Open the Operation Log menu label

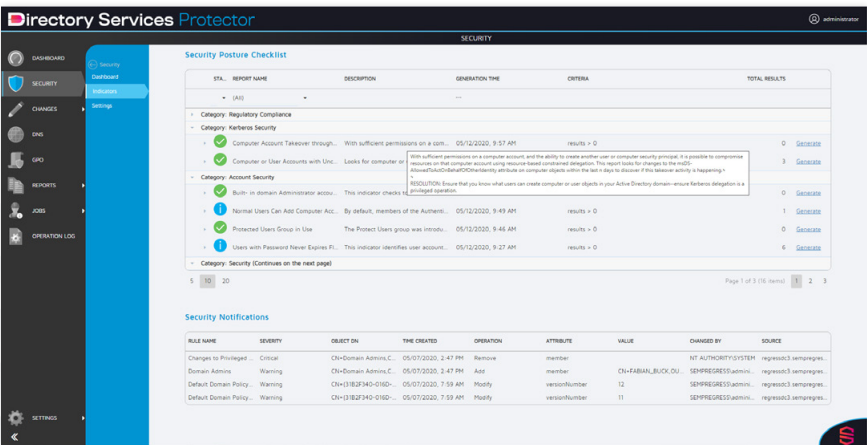pyautogui.click(x=53, y=236)
